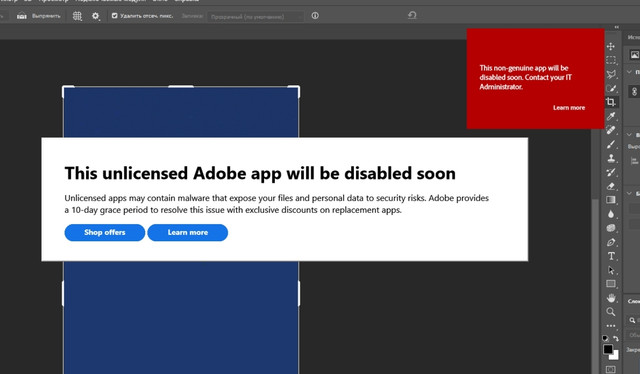Open the crop settings gear menu
Image resolution: width=640 pixels, height=374 pixels.
(x=96, y=16)
